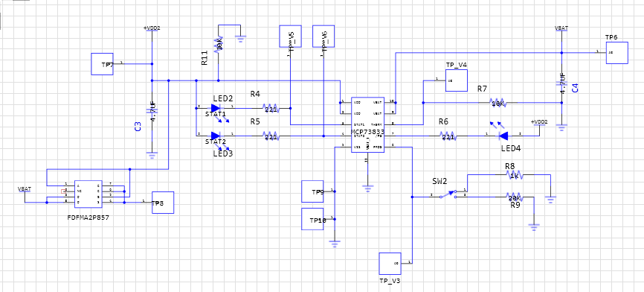The width and height of the screenshot is (644, 292).
Task: Select resistor R6 symbol
Action: coord(448,136)
